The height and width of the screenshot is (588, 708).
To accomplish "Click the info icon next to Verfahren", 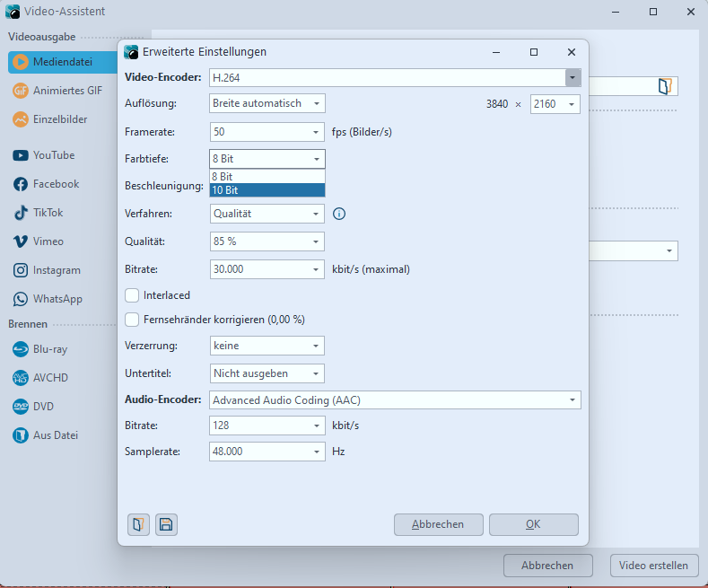I will click(339, 214).
